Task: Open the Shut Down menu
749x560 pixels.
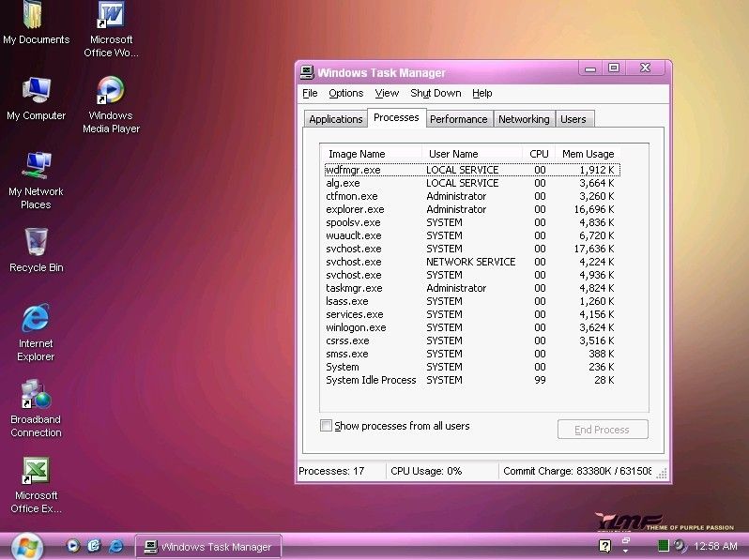Action: 436,93
